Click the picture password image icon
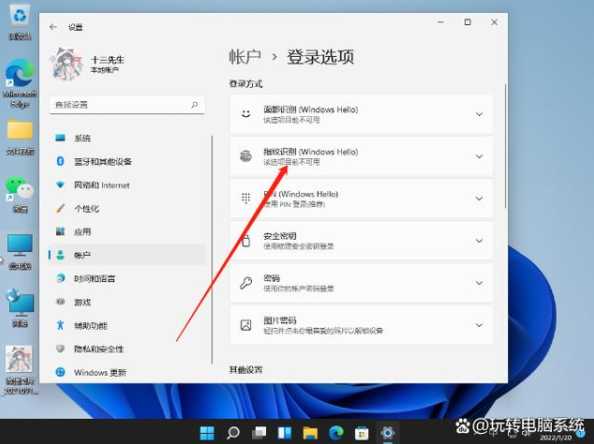The width and height of the screenshot is (594, 444). tap(246, 325)
